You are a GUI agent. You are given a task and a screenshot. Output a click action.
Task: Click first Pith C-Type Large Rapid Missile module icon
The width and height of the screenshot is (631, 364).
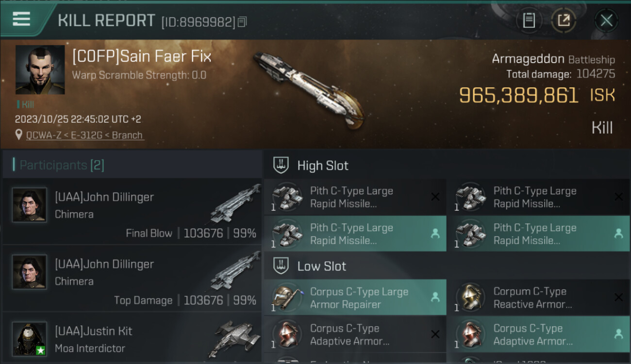[287, 197]
